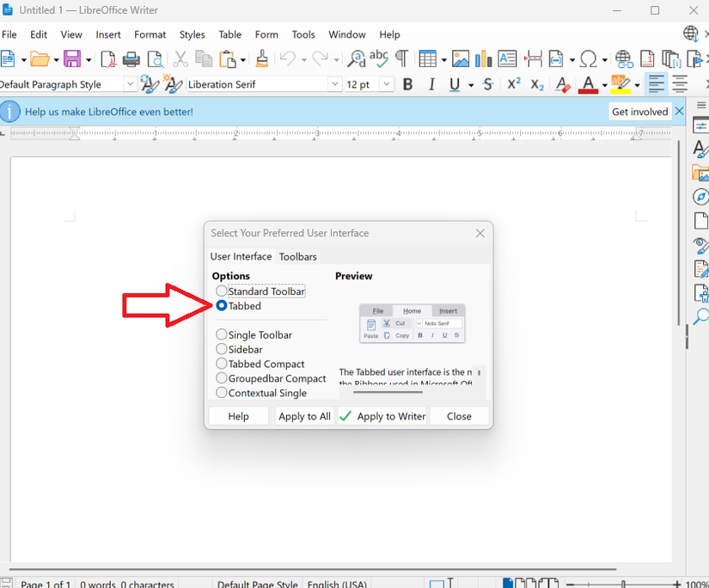Expand the 12 pt font size dropdown

click(386, 84)
